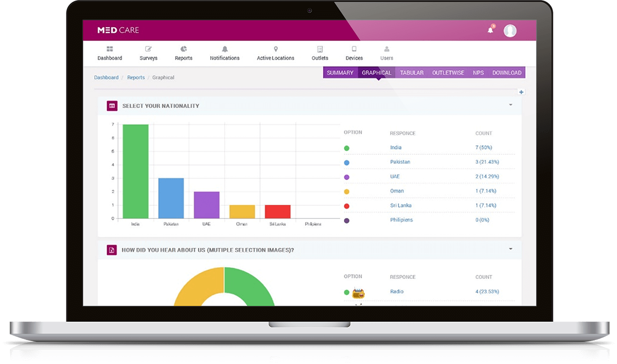Click the Sri Lanka response link

tap(401, 206)
